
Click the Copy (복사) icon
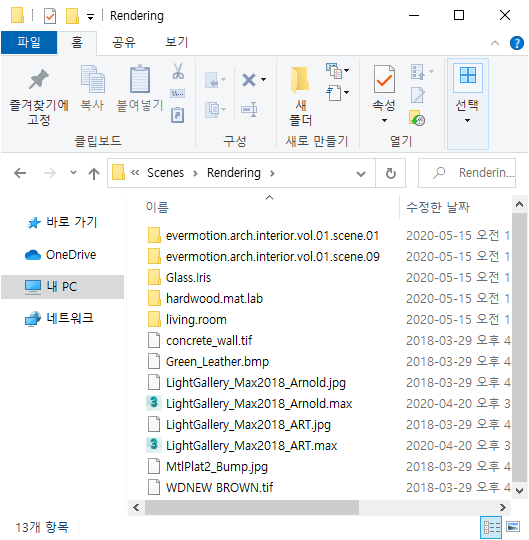[92, 79]
